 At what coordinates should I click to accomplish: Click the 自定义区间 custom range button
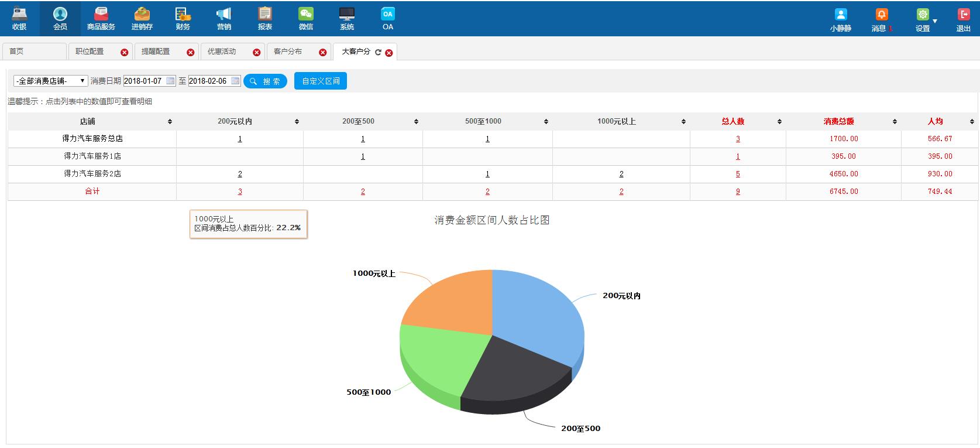[321, 81]
